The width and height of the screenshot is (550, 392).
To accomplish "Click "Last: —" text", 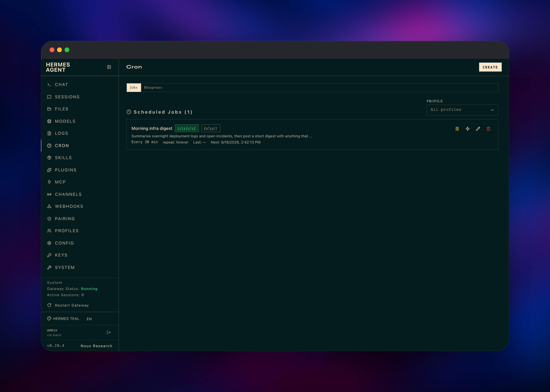I will click(x=200, y=142).
